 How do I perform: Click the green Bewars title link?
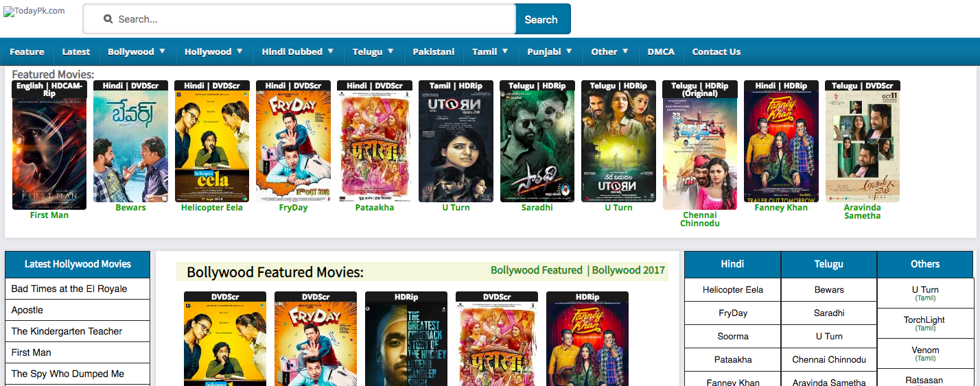(x=130, y=208)
